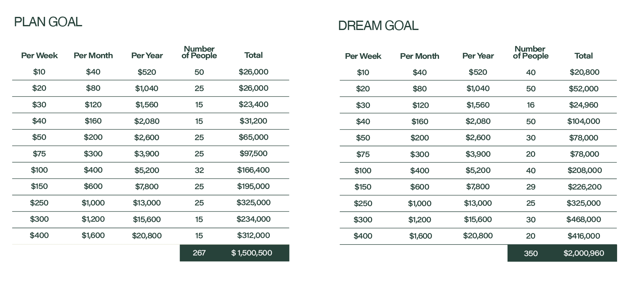Select the $2,000,960 grand total cell

point(584,253)
